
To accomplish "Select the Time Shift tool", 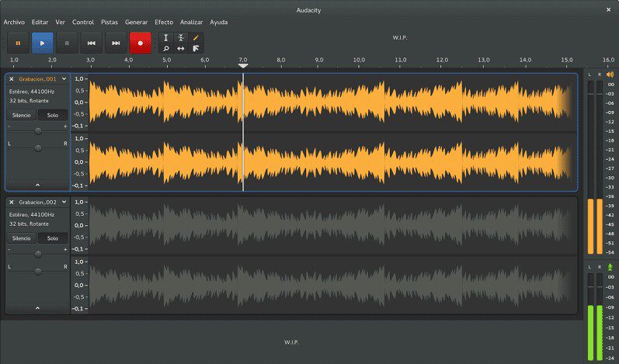I will click(181, 48).
